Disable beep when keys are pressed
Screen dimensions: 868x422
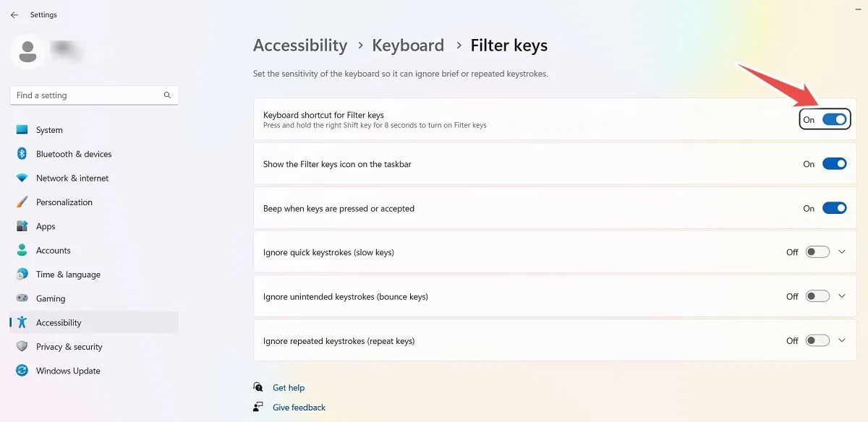point(834,207)
